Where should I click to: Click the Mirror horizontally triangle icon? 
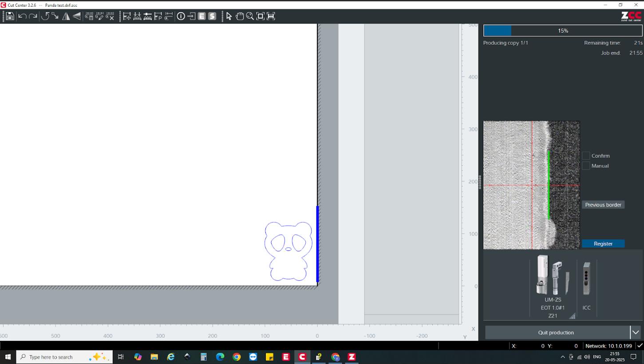(66, 16)
